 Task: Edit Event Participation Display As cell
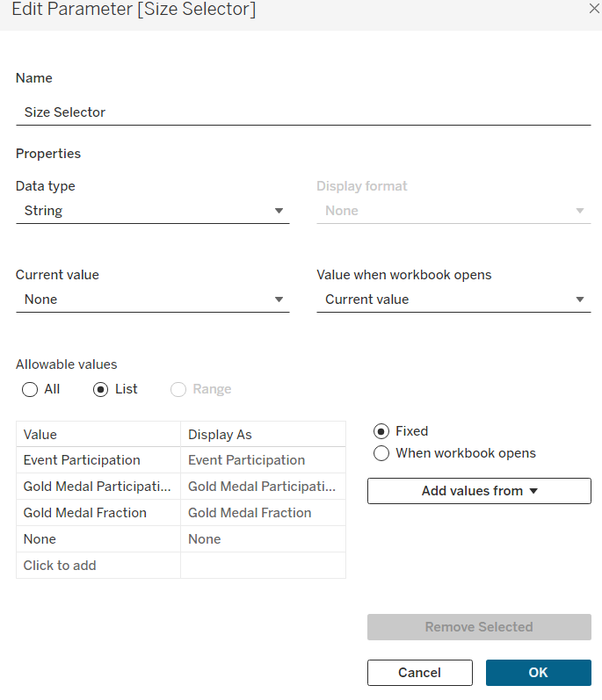[x=263, y=460]
